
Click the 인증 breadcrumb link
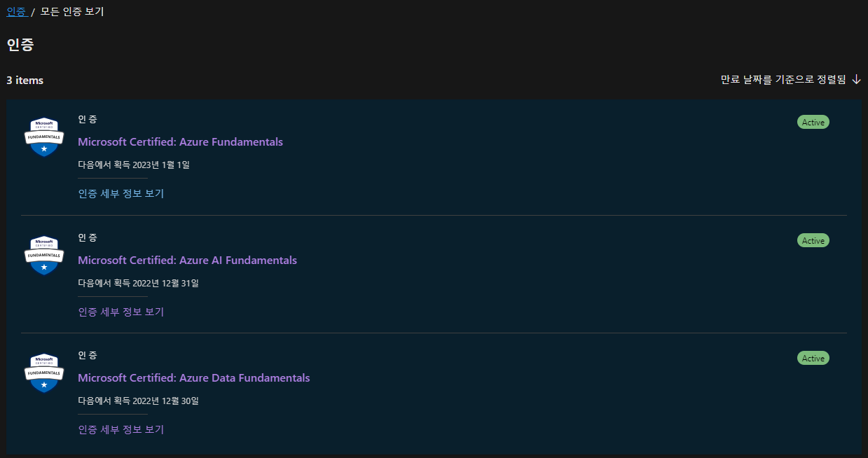click(x=16, y=11)
